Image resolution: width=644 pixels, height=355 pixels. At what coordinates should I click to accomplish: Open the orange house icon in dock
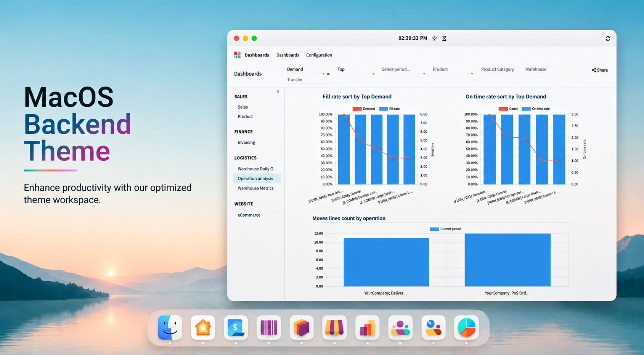203,327
